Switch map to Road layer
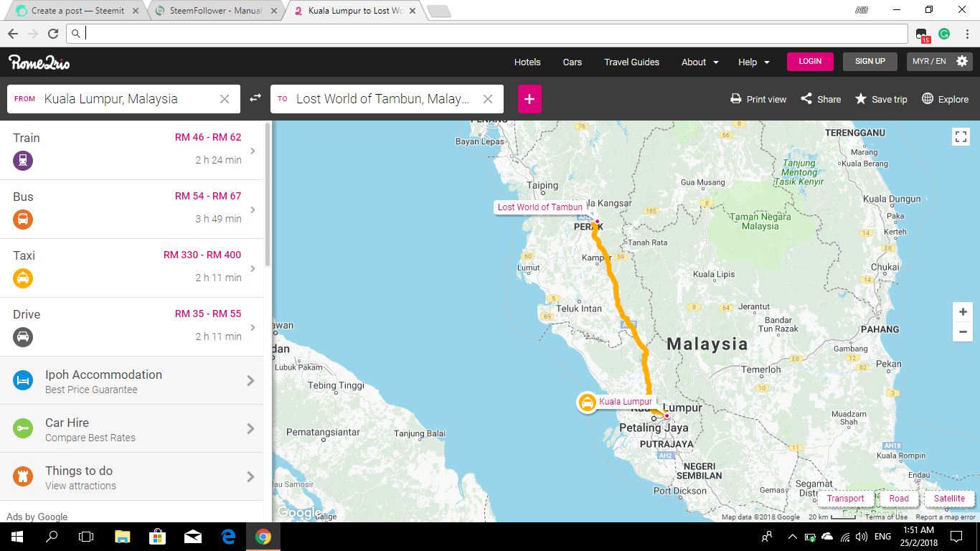The width and height of the screenshot is (980, 551). coord(899,499)
